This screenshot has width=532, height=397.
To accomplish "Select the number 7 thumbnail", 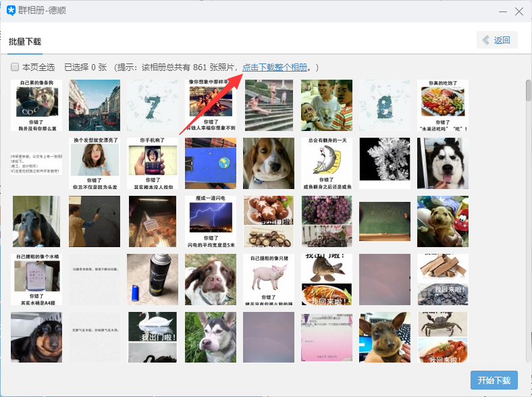I will pos(153,105).
